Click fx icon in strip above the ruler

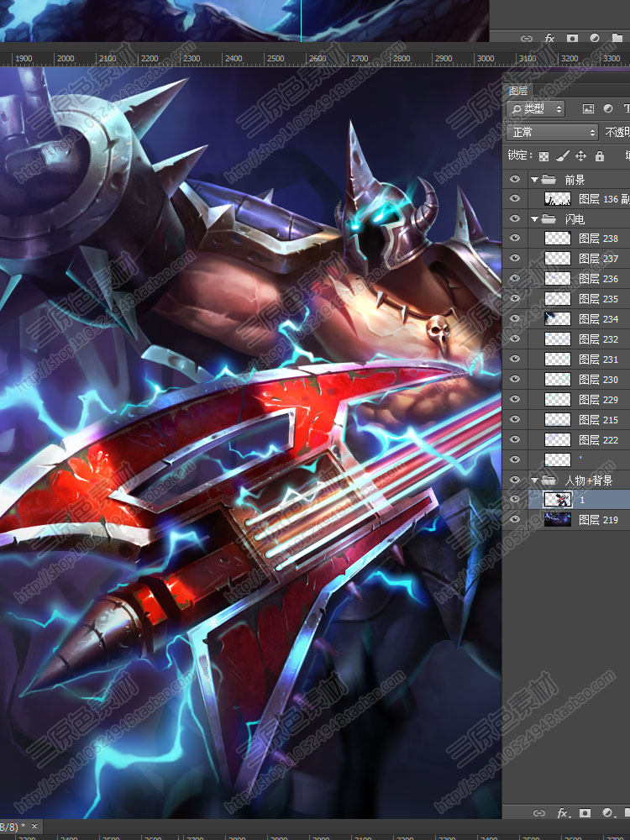(x=549, y=38)
